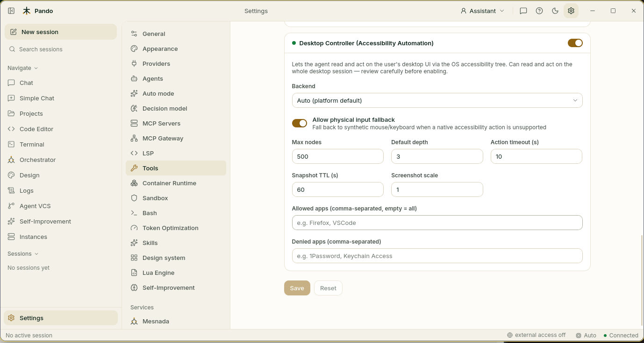This screenshot has height=343, width=644.
Task: Open Settings at the sidebar bottom
Action: coord(61,318)
